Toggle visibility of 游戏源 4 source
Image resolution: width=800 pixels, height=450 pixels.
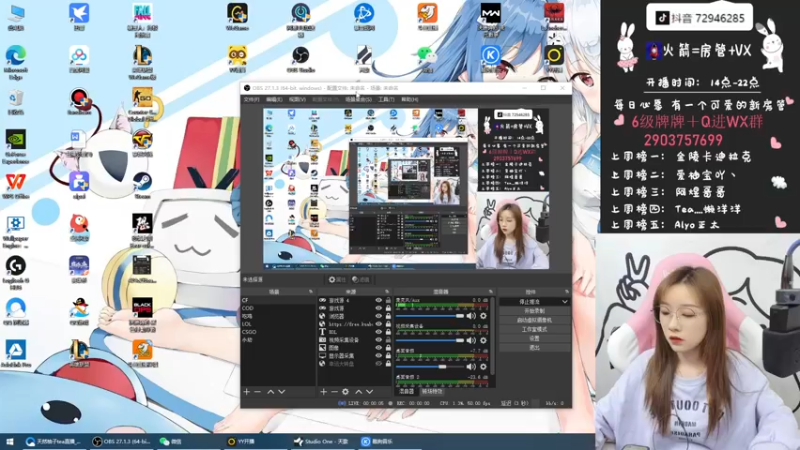379,301
